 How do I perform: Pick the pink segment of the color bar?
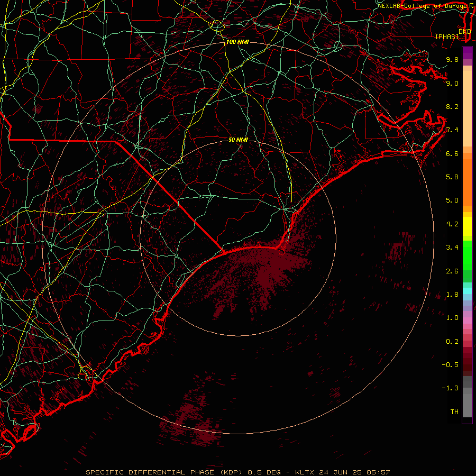click(467, 321)
